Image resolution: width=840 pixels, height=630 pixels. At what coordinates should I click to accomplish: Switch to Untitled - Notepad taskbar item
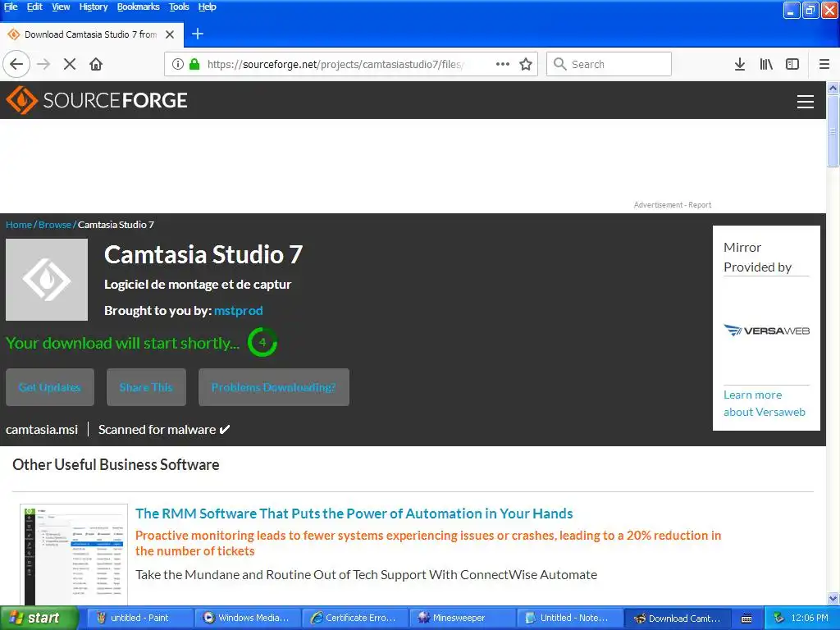(570, 619)
